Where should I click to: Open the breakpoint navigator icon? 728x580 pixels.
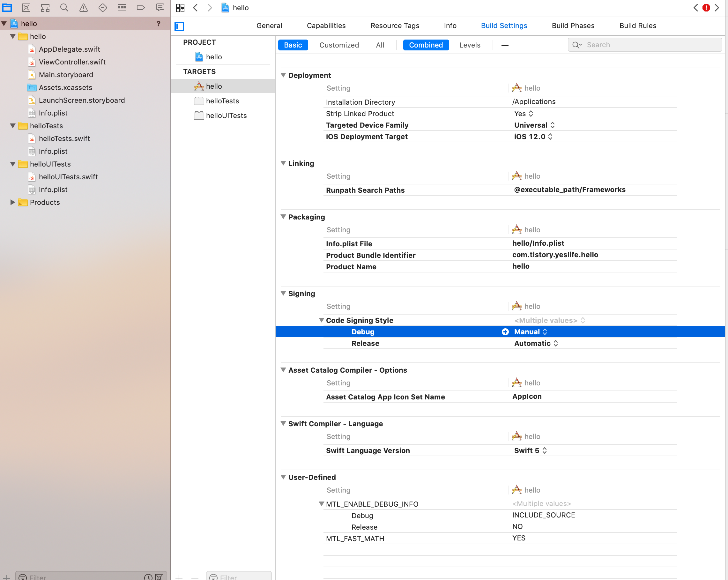click(141, 7)
